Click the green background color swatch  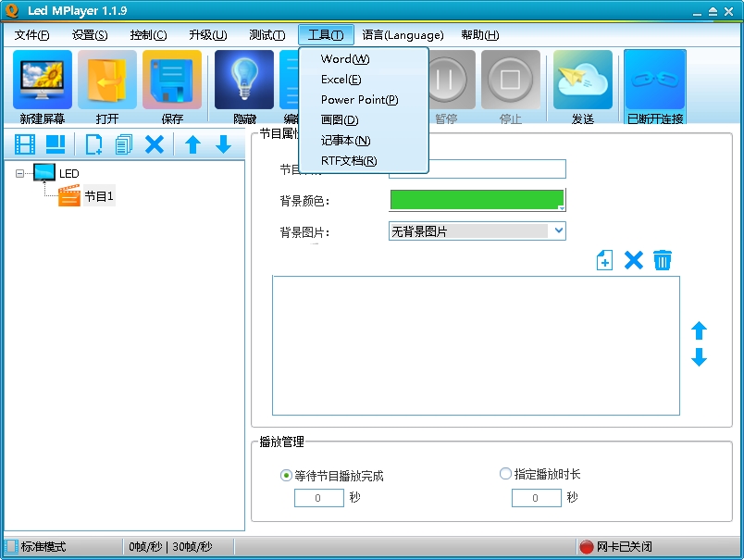(x=477, y=200)
